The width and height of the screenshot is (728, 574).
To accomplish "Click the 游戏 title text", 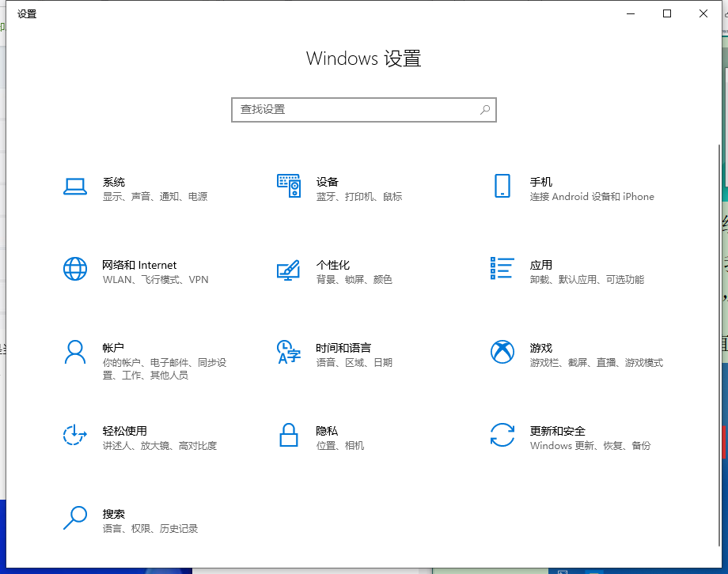I will (541, 348).
